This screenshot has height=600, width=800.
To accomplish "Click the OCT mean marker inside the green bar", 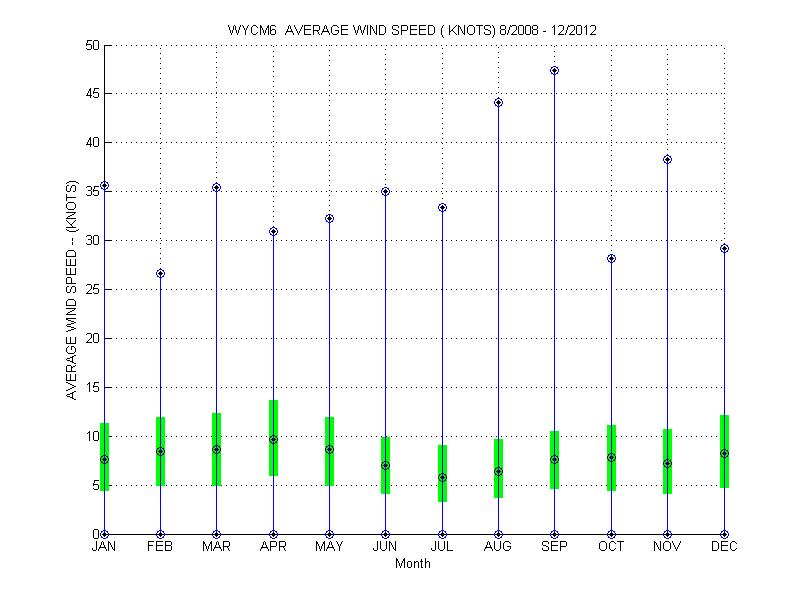I will pos(611,458).
